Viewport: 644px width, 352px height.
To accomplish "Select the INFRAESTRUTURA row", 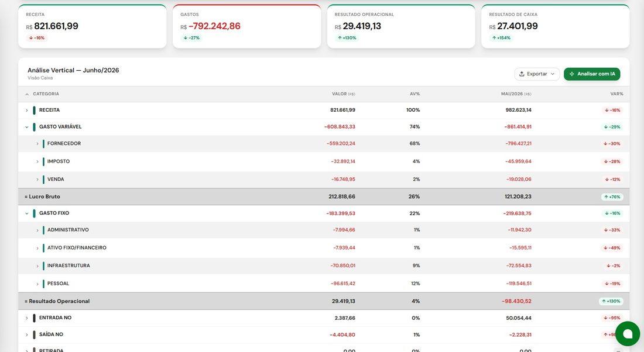I will coord(324,266).
